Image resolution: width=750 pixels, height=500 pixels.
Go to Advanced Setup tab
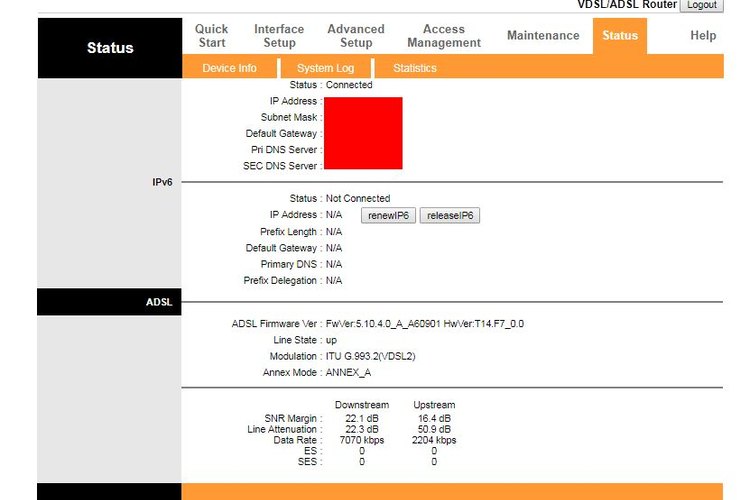356,36
